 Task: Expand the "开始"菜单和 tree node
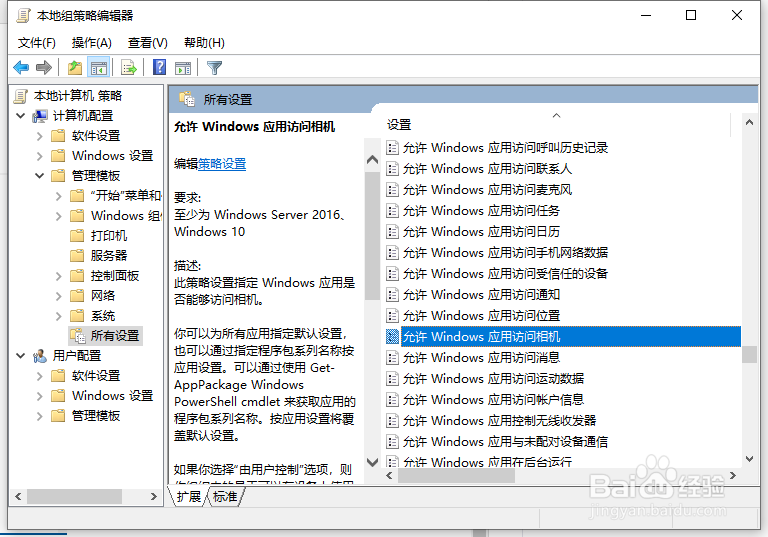59,196
